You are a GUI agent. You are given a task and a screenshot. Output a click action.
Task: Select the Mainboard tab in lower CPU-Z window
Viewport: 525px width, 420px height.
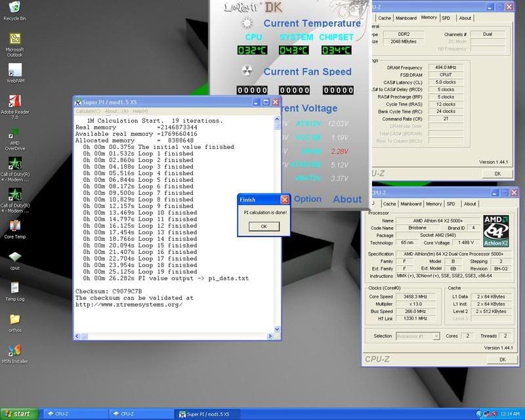(411, 204)
